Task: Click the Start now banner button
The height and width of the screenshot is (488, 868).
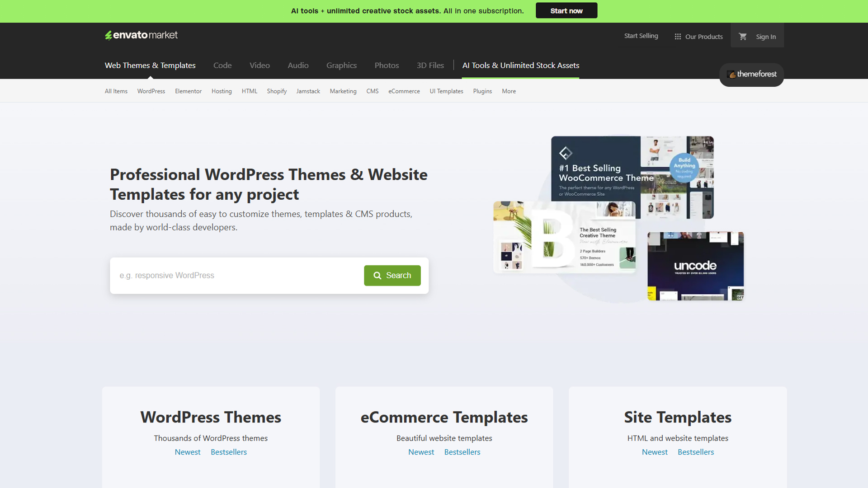Action: coord(566,11)
